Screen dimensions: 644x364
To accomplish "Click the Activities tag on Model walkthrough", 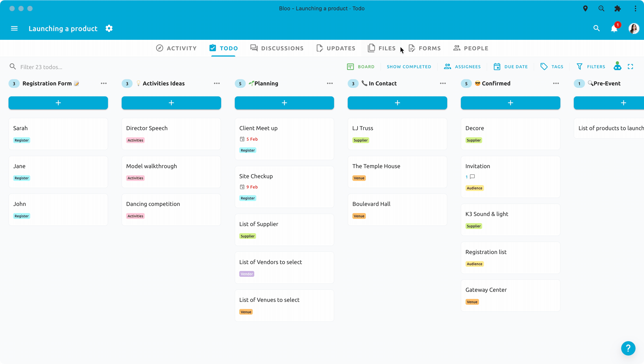I will tap(135, 178).
